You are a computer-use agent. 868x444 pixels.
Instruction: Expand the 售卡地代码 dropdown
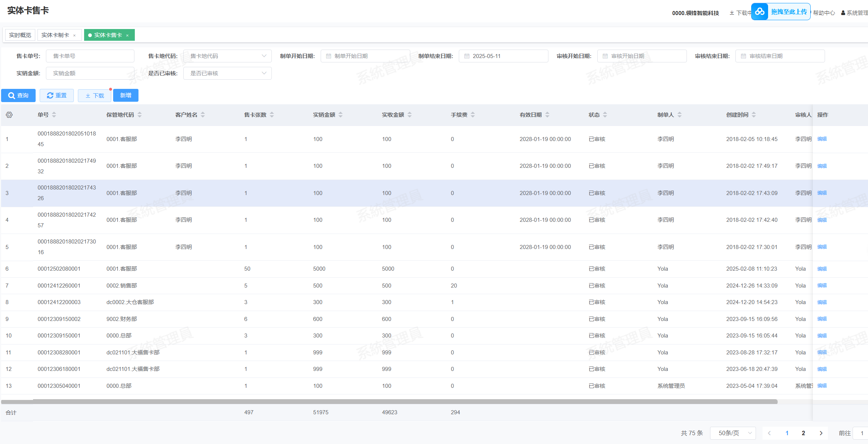(x=227, y=56)
